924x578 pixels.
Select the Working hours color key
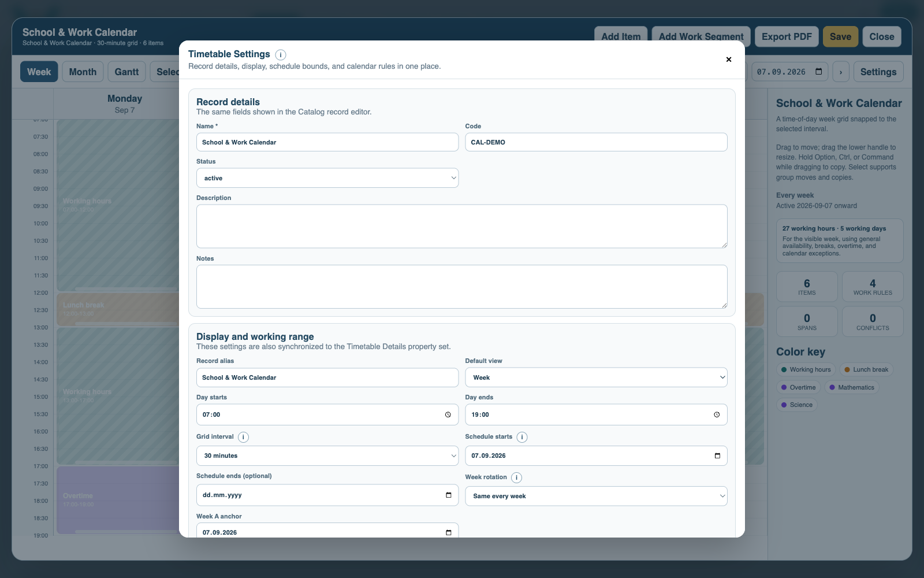click(x=806, y=369)
